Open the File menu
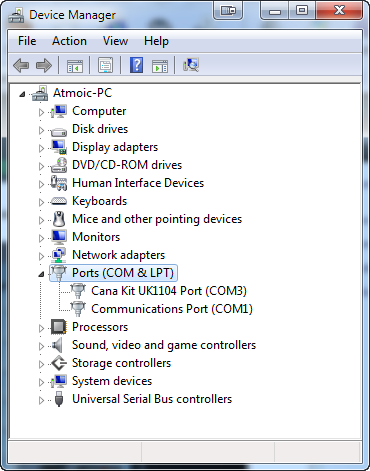The image size is (370, 471). (x=27, y=41)
